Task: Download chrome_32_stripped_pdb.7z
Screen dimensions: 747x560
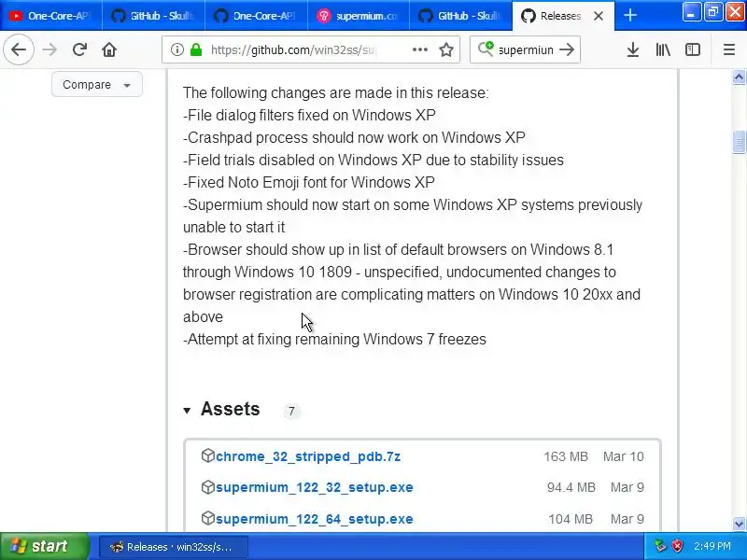Action: click(308, 456)
